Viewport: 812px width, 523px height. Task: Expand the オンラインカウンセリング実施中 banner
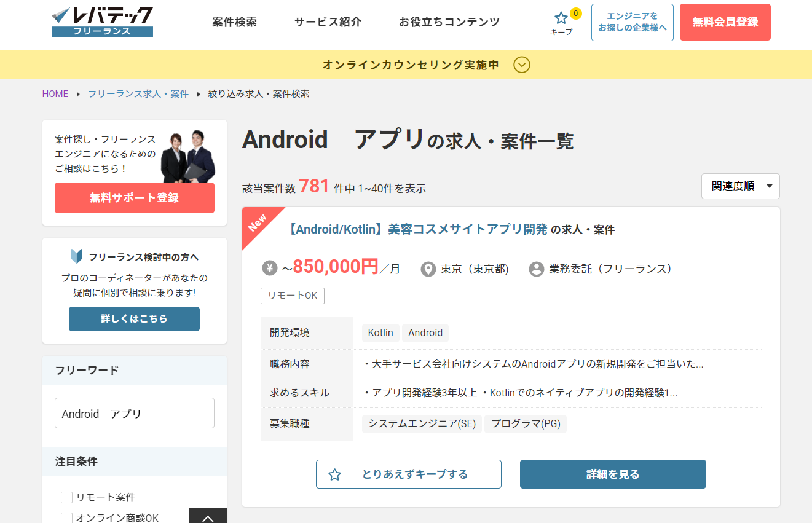click(522, 65)
